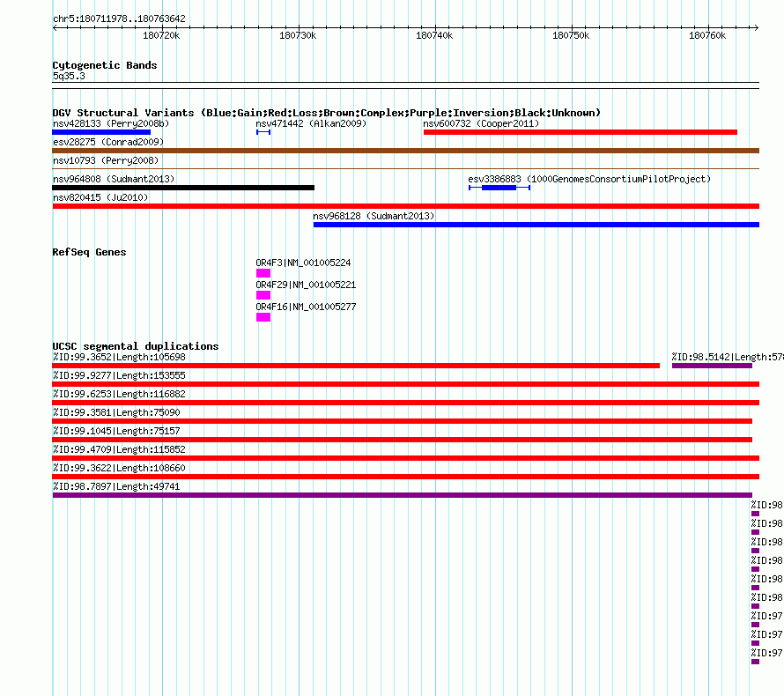Click the OR4F16 gene magenta box
The width and height of the screenshot is (784, 696).
pyautogui.click(x=263, y=317)
